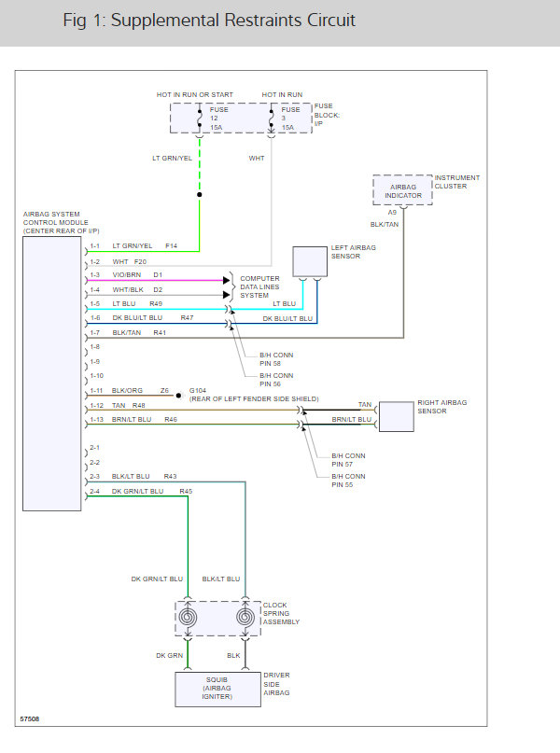
Task: Click the BLK/ORG wire label
Action: pyautogui.click(x=127, y=390)
